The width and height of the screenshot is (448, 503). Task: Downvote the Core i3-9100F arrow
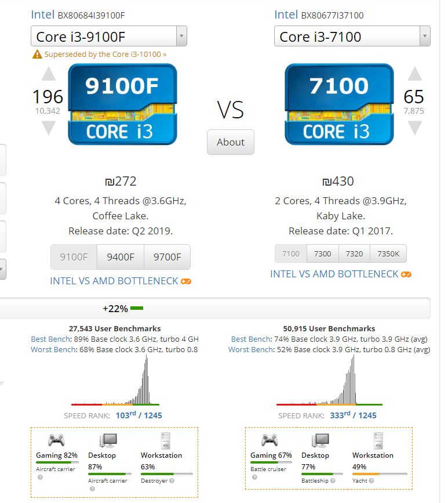pyautogui.click(x=48, y=128)
